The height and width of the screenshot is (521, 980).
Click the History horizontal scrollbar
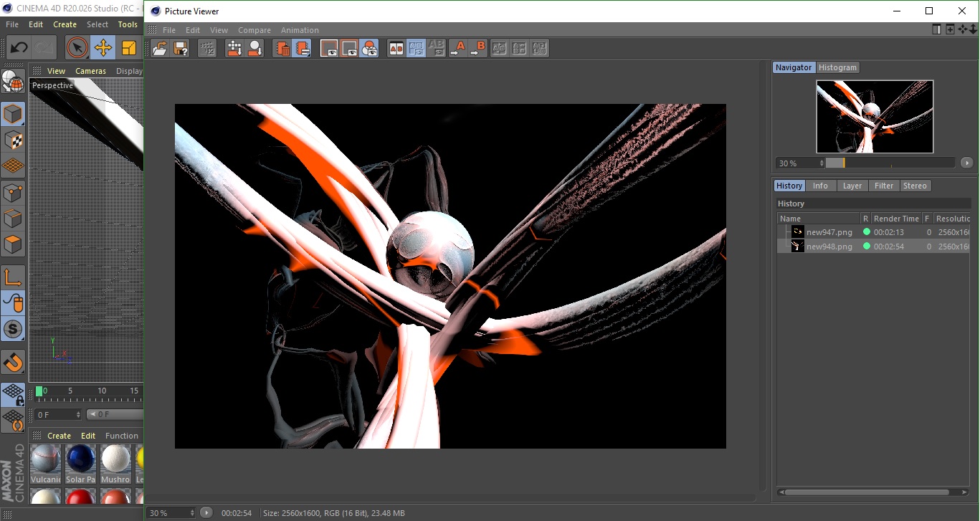pyautogui.click(x=867, y=492)
